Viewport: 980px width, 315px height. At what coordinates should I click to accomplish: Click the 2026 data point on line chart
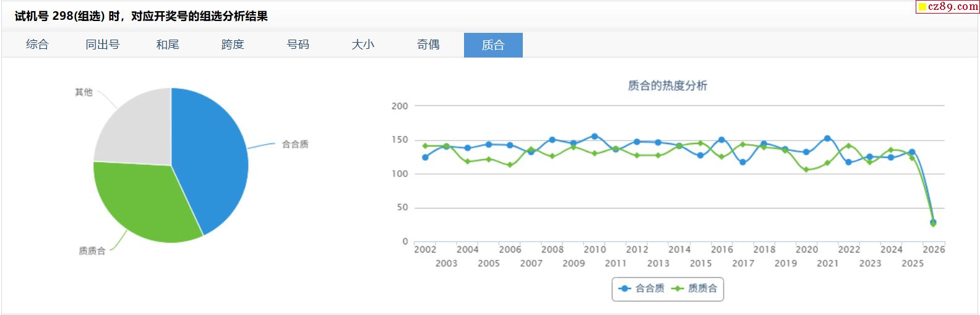pos(933,222)
